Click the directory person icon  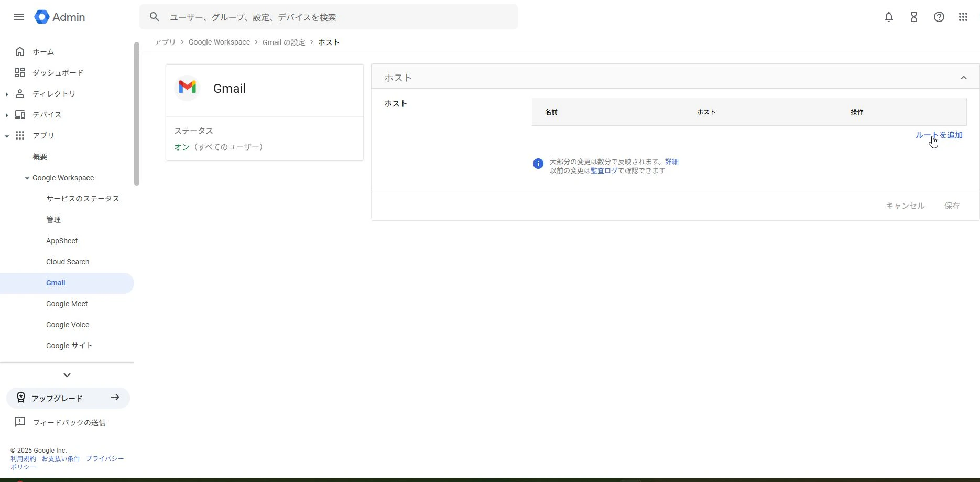coord(20,93)
